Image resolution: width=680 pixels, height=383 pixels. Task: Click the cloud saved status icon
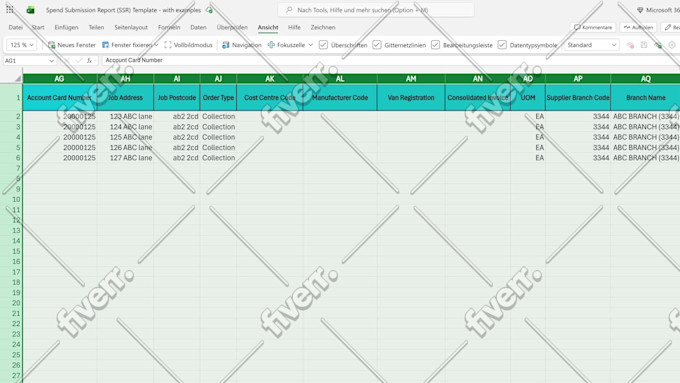(x=209, y=10)
